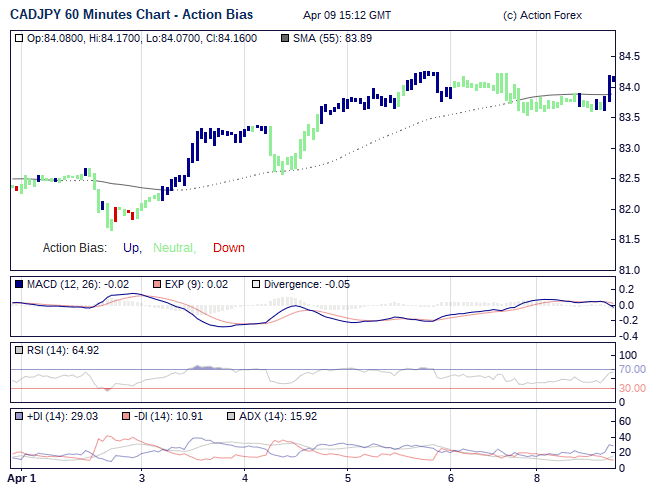Click the "Op:84.0800" open price value

pyautogui.click(x=56, y=39)
